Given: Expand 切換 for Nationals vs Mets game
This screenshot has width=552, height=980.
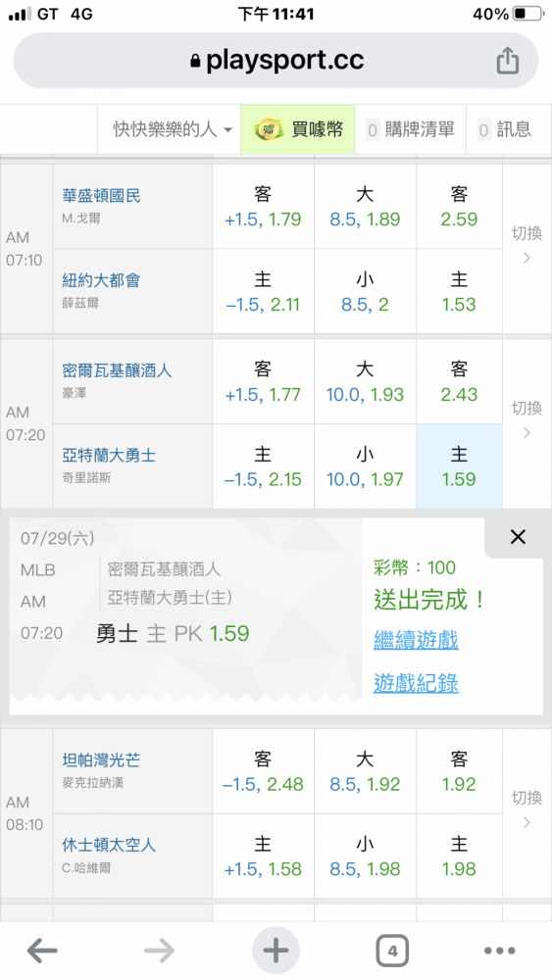Looking at the screenshot, I should point(527,249).
